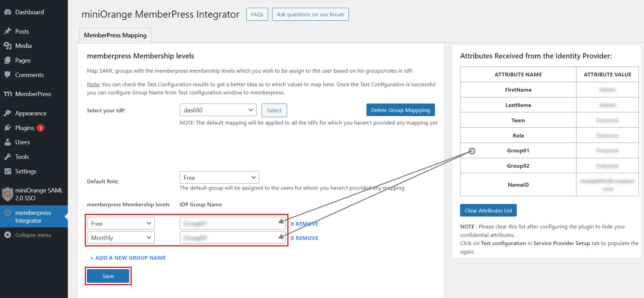
Task: Click the Role attribute name cell
Action: pyautogui.click(x=518, y=135)
